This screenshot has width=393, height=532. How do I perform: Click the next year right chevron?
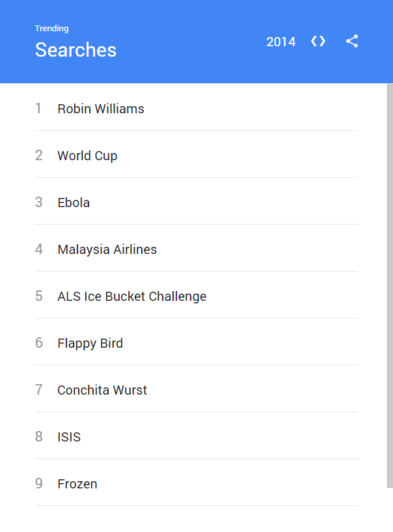(x=323, y=42)
